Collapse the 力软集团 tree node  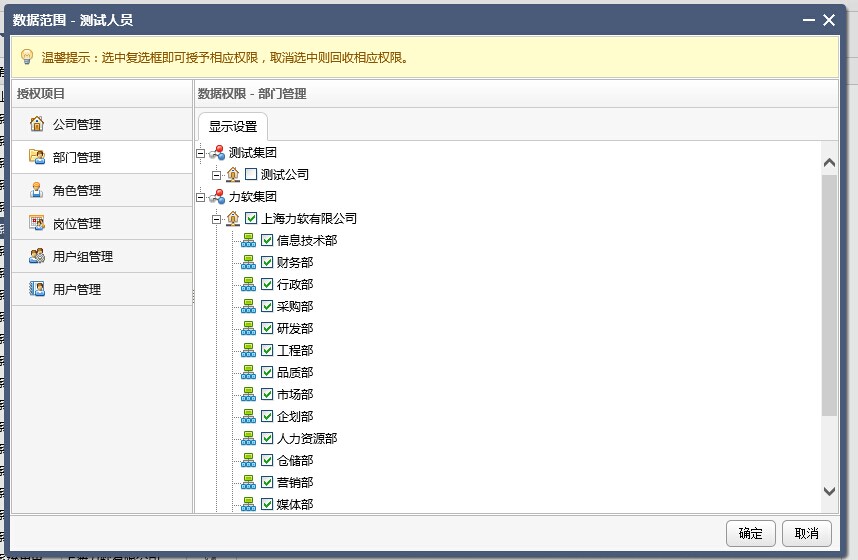click(x=201, y=197)
